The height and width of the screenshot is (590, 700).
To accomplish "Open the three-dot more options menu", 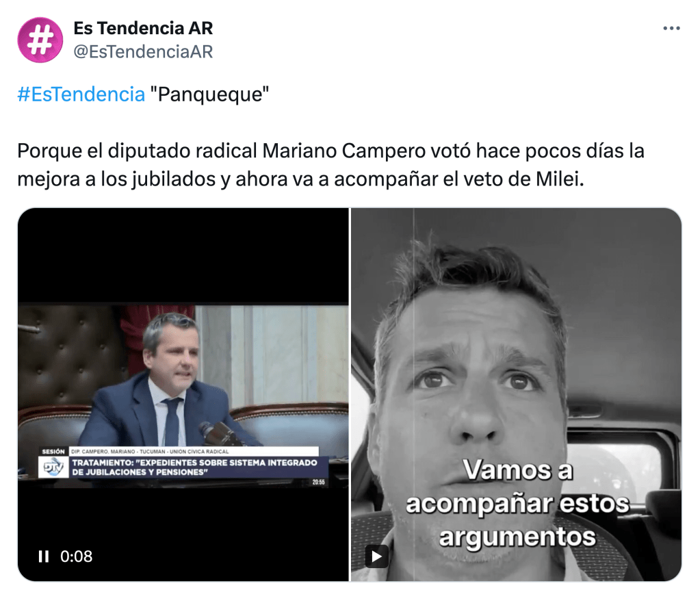I will (x=671, y=28).
